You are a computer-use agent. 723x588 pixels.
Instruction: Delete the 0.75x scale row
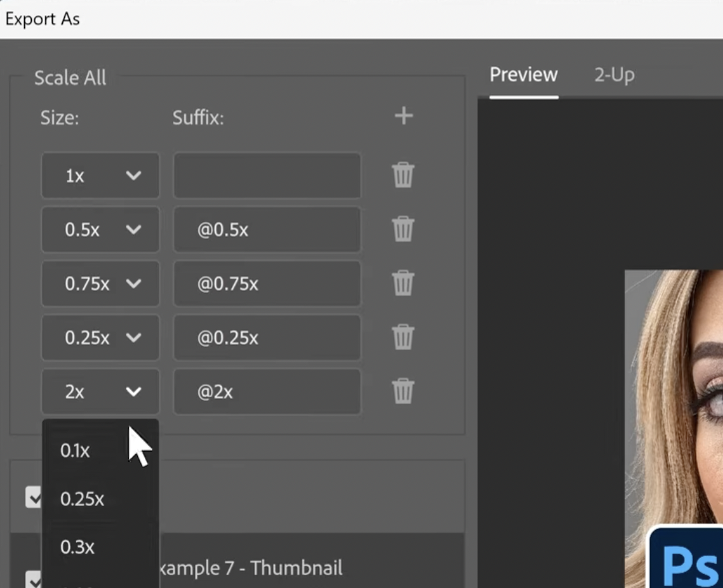[x=403, y=284]
